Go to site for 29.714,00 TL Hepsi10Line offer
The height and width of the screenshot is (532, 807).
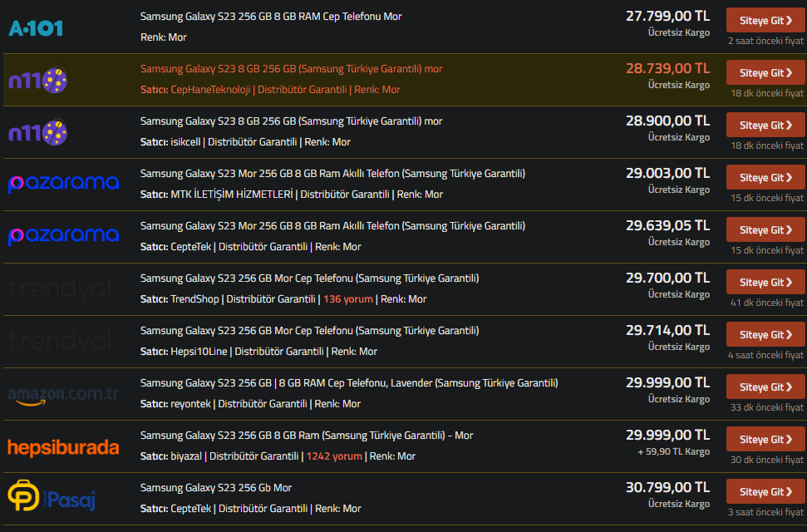click(x=765, y=335)
